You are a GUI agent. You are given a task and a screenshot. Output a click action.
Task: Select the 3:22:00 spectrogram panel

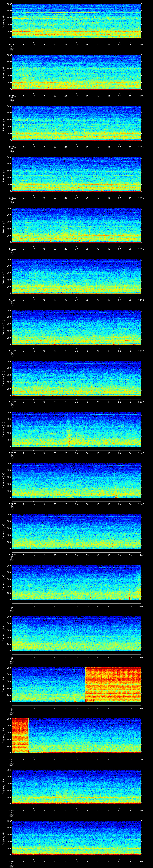pyautogui.click(x=76, y=531)
